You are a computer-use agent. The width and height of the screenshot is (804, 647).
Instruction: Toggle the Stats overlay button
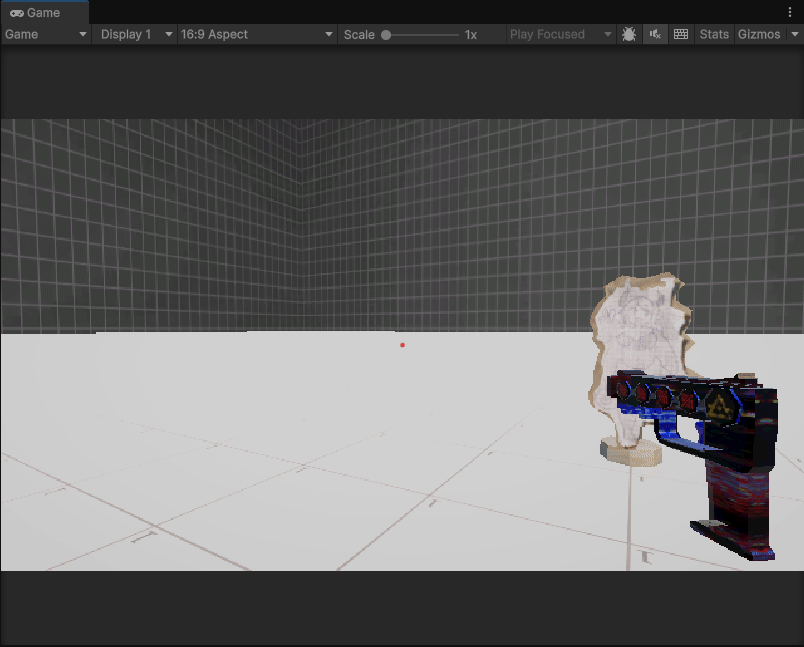[714, 34]
